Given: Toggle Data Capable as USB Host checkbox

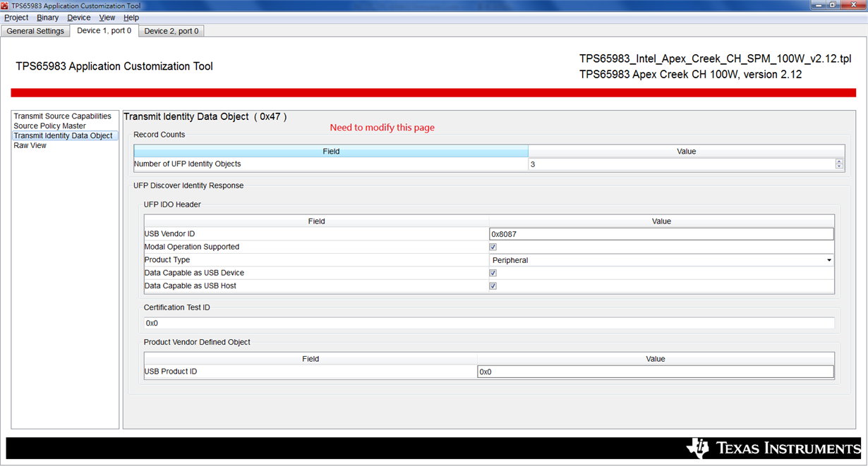Looking at the screenshot, I should pos(493,286).
